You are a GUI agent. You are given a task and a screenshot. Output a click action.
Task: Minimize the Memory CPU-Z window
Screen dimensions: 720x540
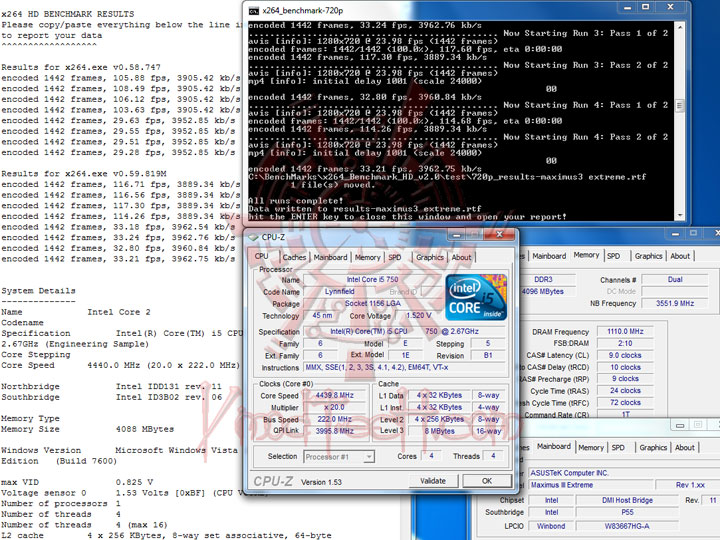point(675,234)
